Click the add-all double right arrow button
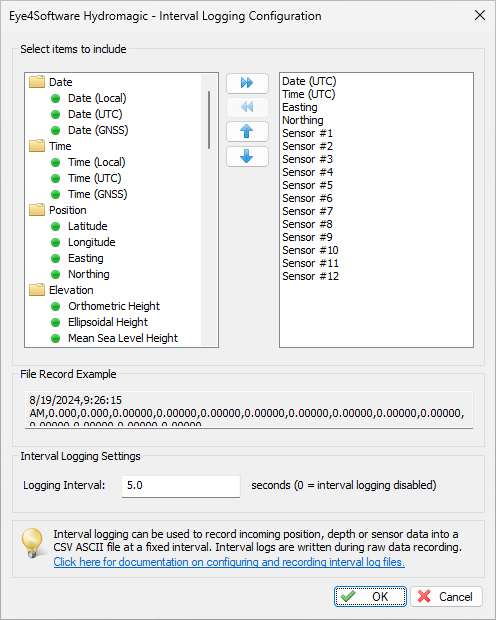This screenshot has width=496, height=620. [247, 83]
